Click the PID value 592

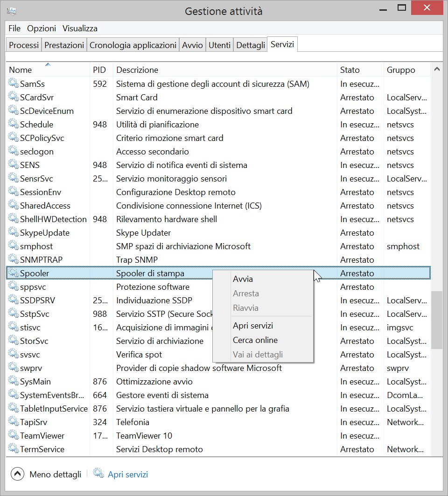(100, 84)
